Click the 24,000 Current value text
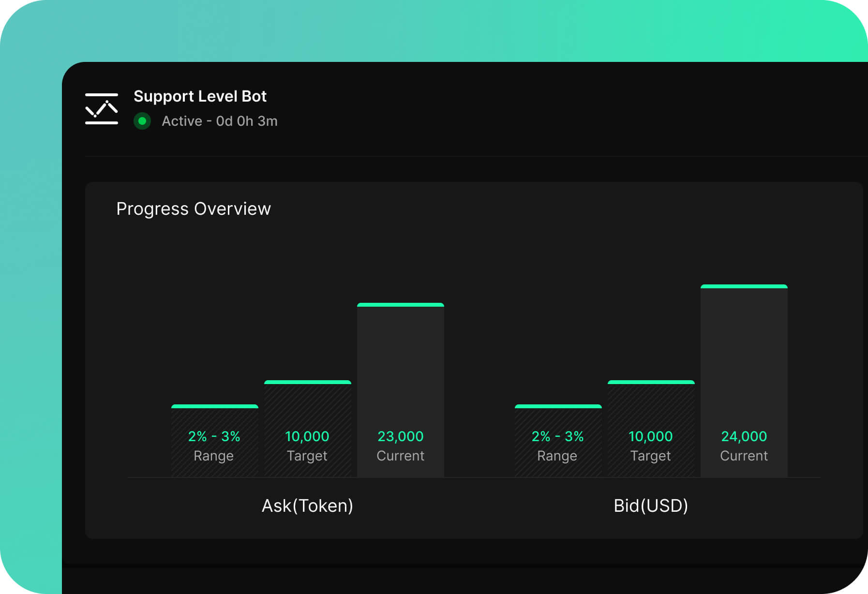Screen dimensions: 868x594 pos(744,436)
